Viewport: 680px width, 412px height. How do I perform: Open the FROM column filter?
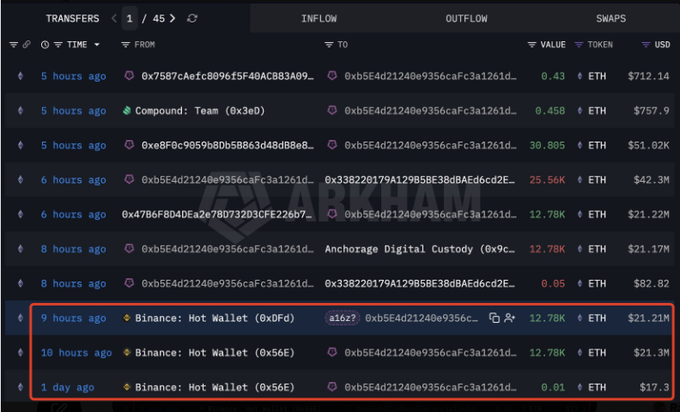(x=125, y=45)
